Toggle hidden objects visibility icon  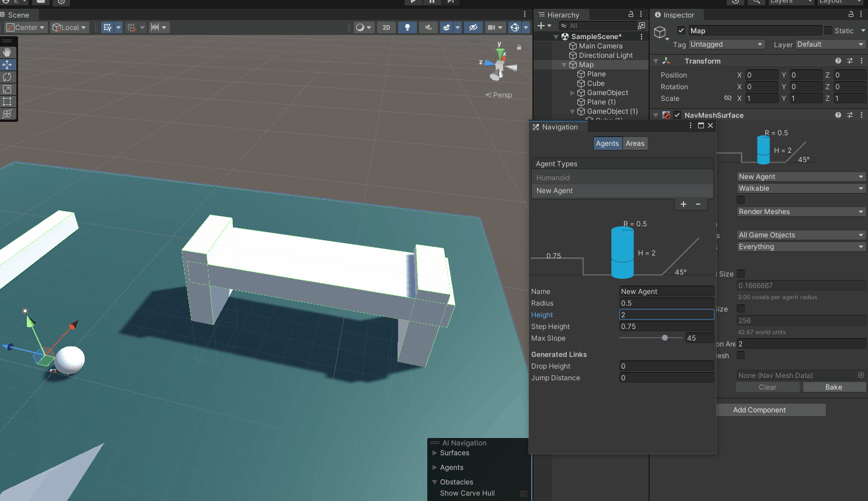click(x=473, y=27)
